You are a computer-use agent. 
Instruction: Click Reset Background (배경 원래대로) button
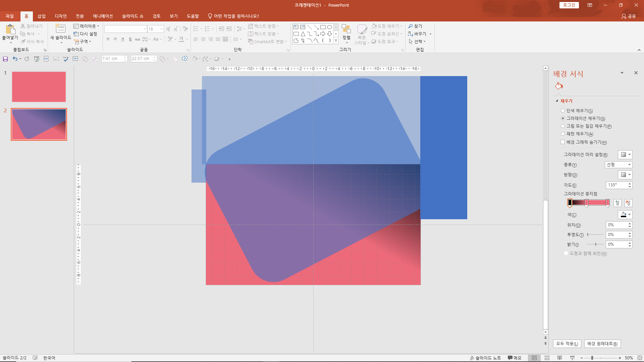602,344
